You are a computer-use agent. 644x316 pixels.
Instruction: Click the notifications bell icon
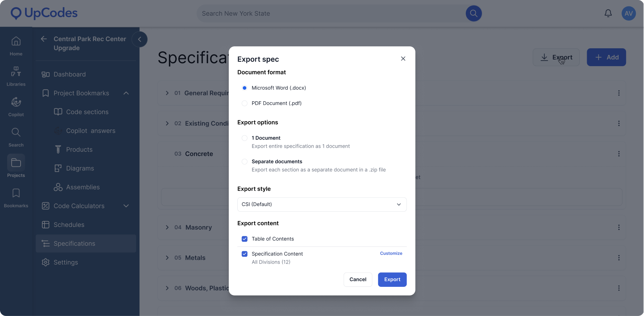(x=608, y=13)
